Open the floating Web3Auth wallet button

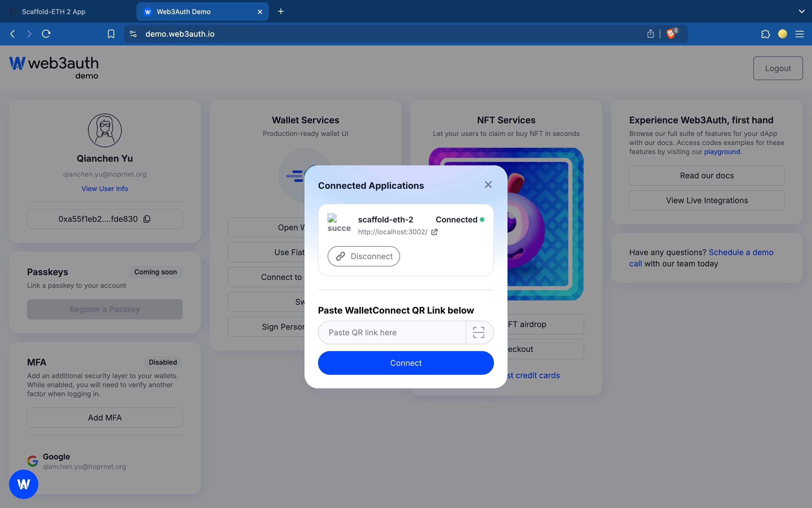23,484
